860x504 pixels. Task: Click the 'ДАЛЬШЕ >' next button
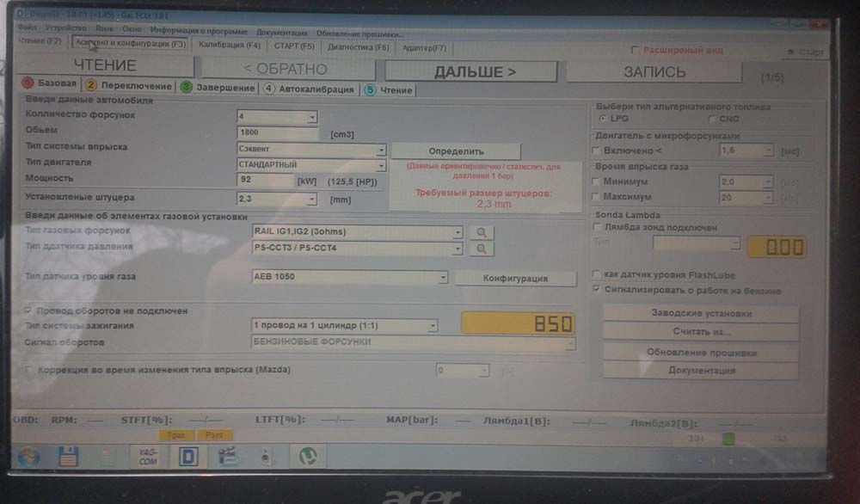(475, 71)
